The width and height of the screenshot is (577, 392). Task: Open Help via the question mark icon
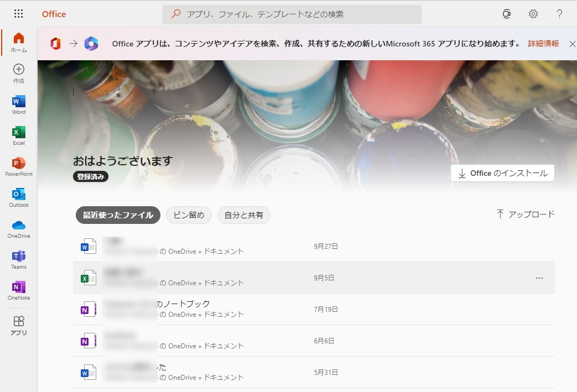(x=559, y=13)
